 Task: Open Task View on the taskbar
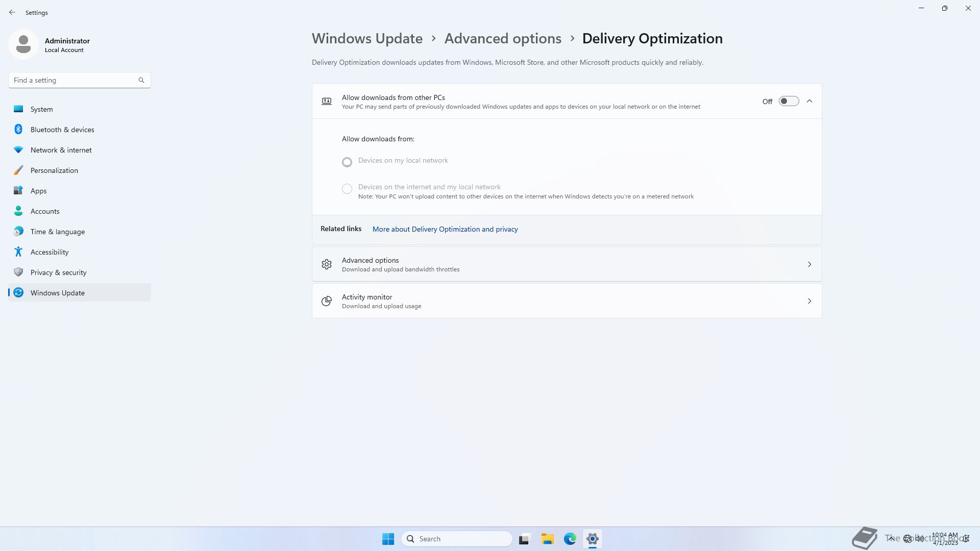[x=524, y=539]
